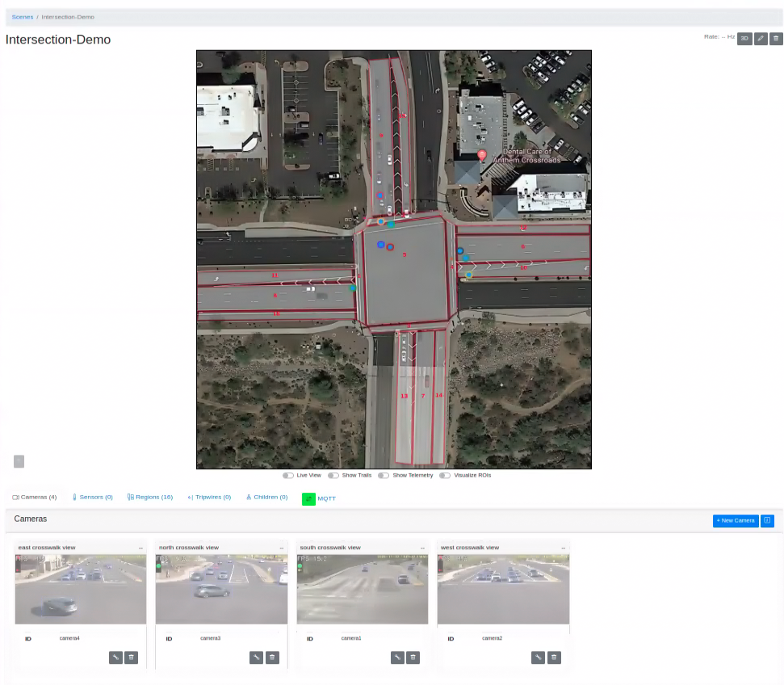784x685 pixels.
Task: Click the small grid icon beside New Camera
Action: point(766,520)
